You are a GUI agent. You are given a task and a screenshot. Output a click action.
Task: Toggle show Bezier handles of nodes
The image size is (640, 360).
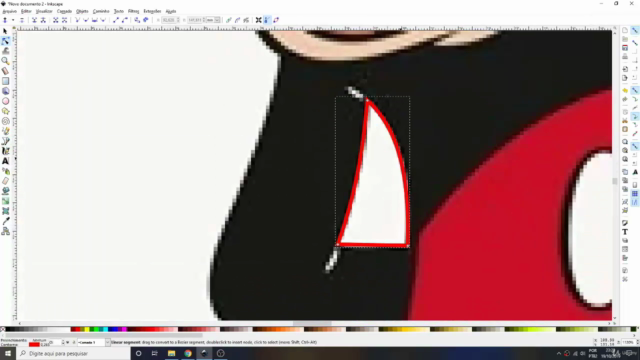267,20
